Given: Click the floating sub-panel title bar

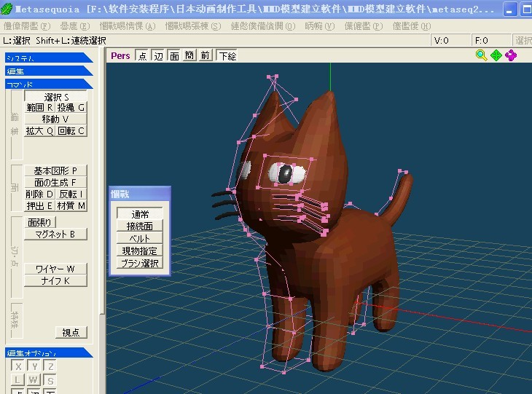Looking at the screenshot, I should pyautogui.click(x=140, y=194).
